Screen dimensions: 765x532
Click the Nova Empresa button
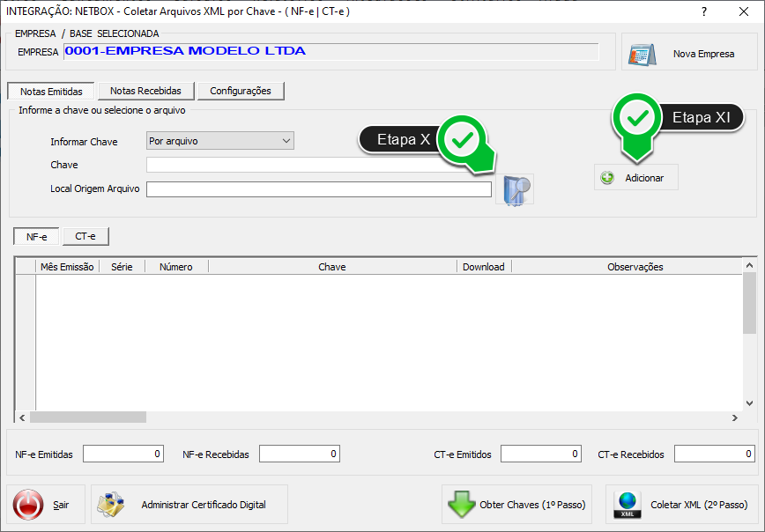(689, 52)
